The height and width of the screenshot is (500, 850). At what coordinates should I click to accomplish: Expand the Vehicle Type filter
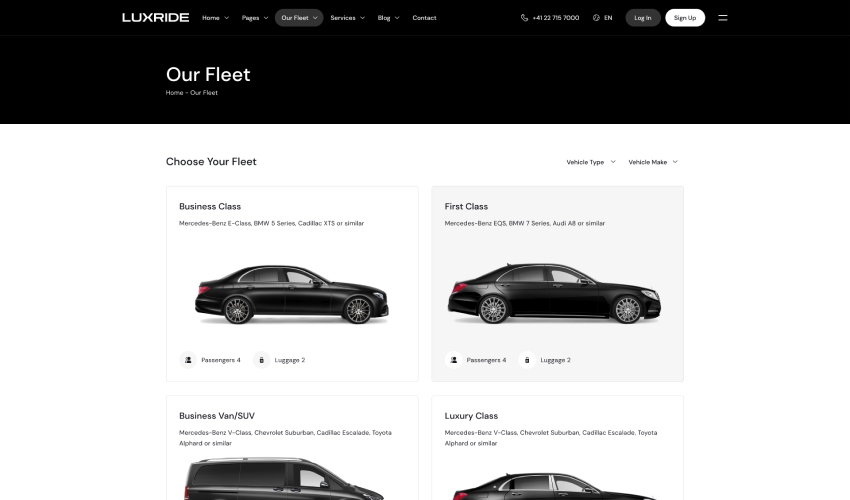coord(591,162)
